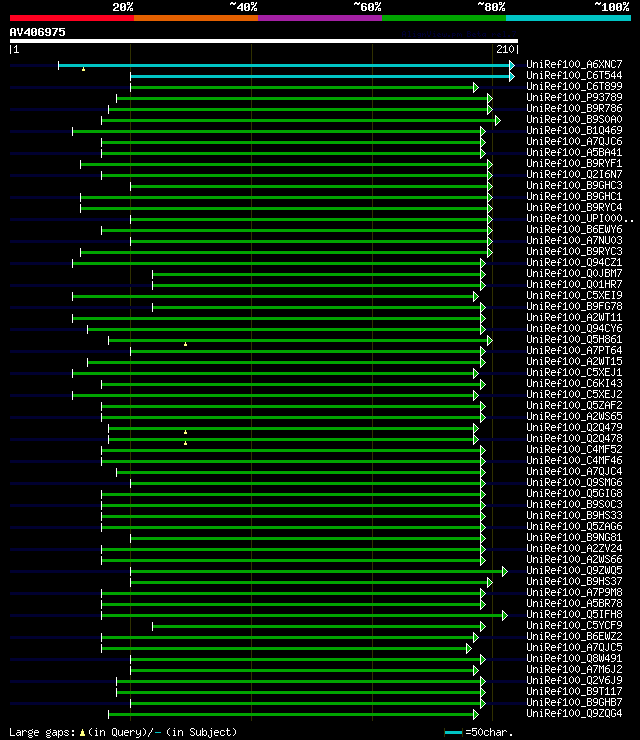Image resolution: width=640 pixels, height=740 pixels.
Task: Click the yellow gap marker on Q5H861 row
Action: click(x=185, y=344)
